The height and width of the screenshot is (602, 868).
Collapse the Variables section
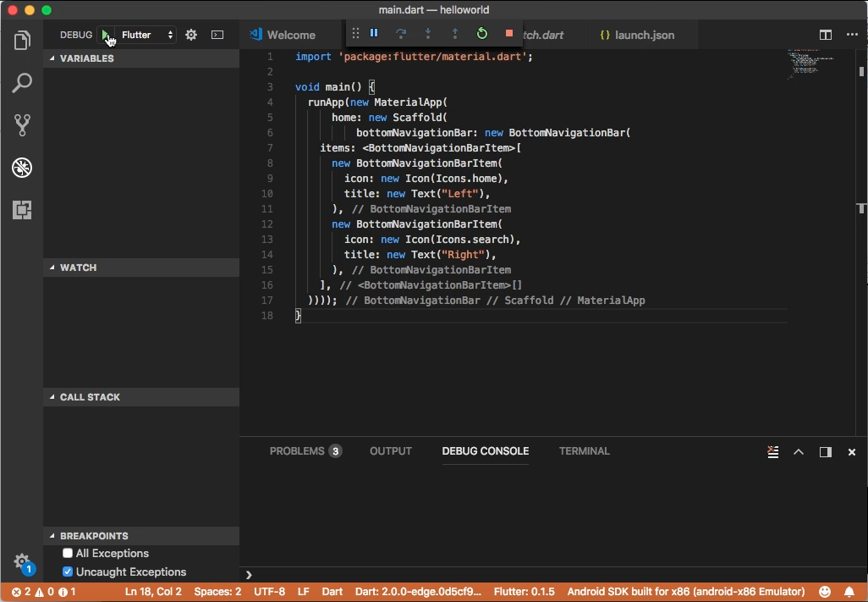pyautogui.click(x=141, y=58)
